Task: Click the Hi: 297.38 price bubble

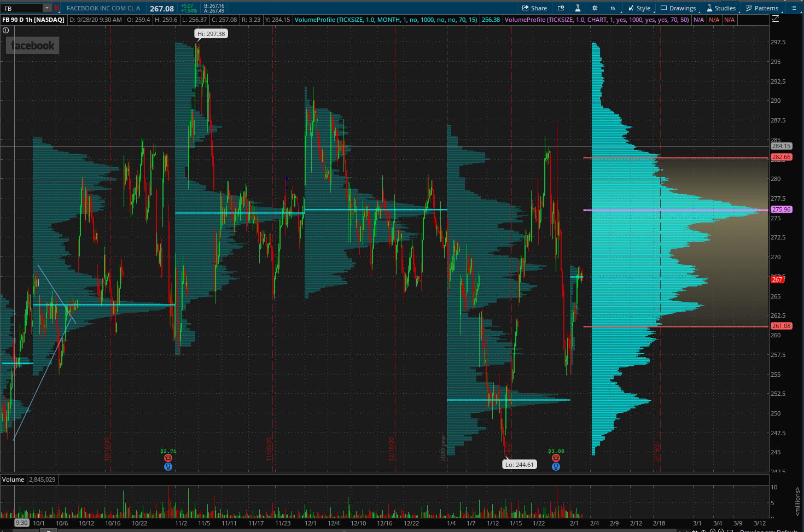Action: [x=211, y=34]
